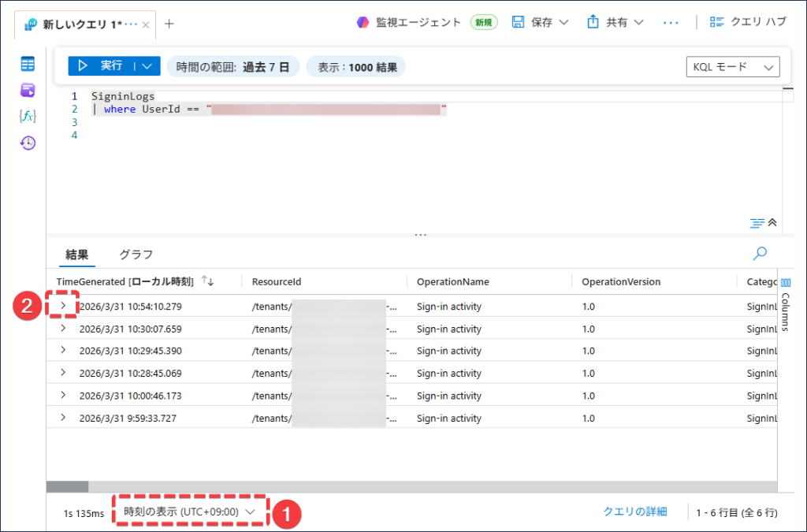Expand the 9:59:33.727 result row

click(x=63, y=418)
